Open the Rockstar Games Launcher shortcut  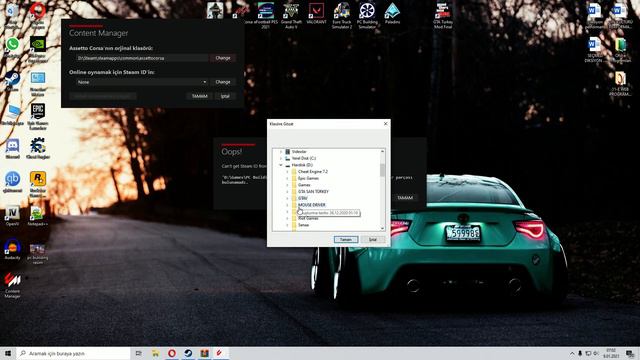38,184
